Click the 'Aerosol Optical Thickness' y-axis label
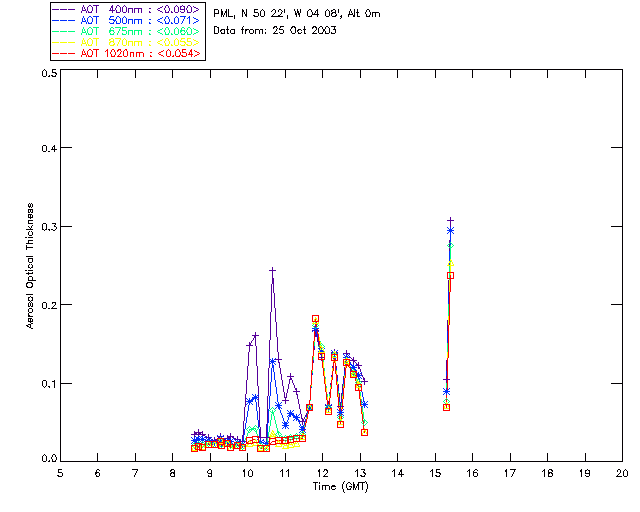Viewport: 640px width, 512px height. [30, 266]
